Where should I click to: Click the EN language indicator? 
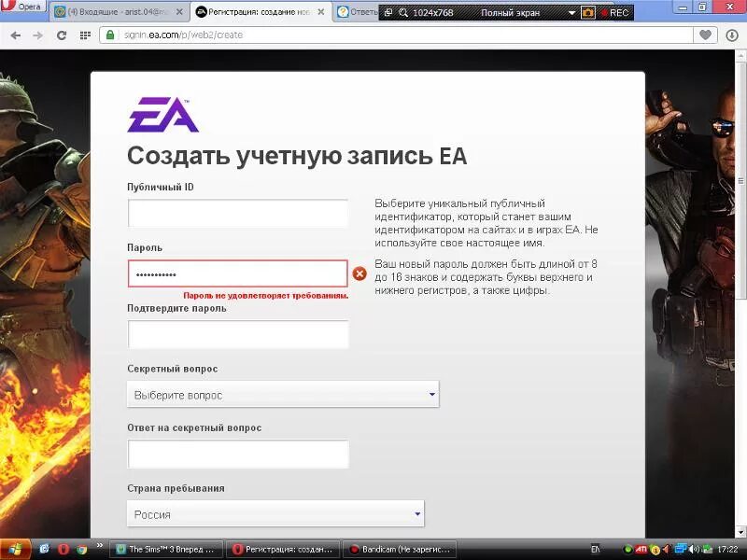click(596, 549)
